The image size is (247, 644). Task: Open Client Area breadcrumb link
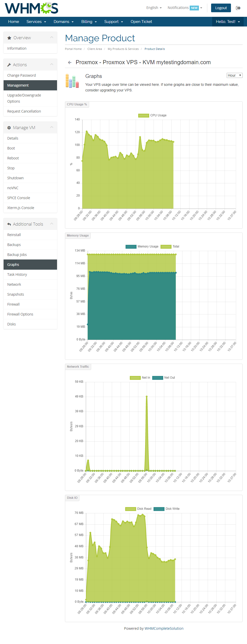pos(95,49)
